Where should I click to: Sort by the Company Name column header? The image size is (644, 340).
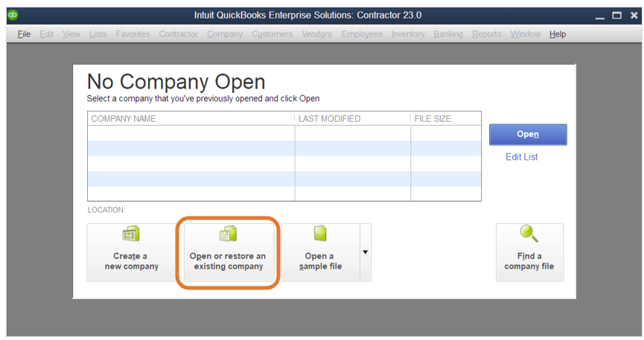190,119
